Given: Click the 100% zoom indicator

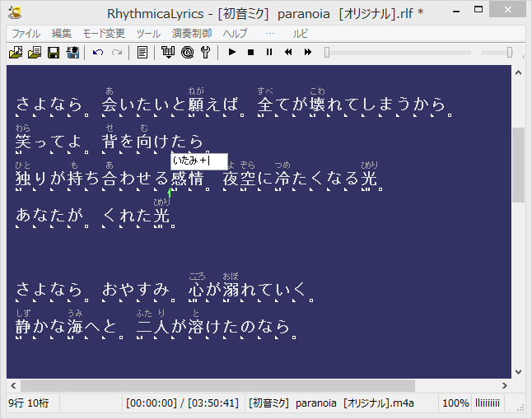Looking at the screenshot, I should pos(455,403).
